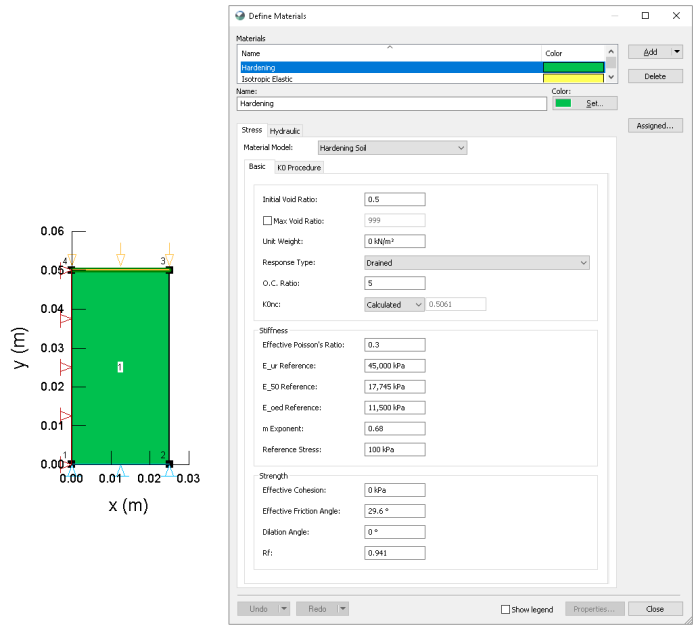Click the middle orange load arrow on top
This screenshot has width=696, height=633.
pos(120,254)
